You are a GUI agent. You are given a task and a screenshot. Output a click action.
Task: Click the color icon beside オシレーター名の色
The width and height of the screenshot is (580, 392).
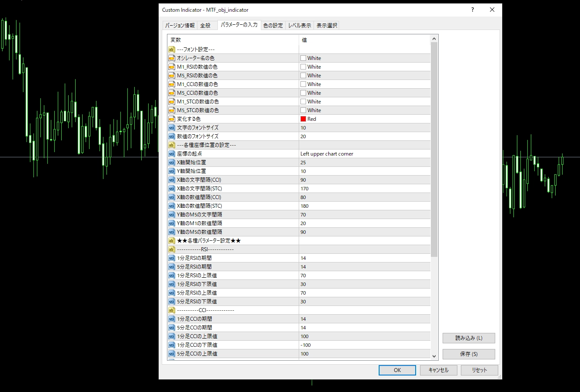[x=172, y=58]
